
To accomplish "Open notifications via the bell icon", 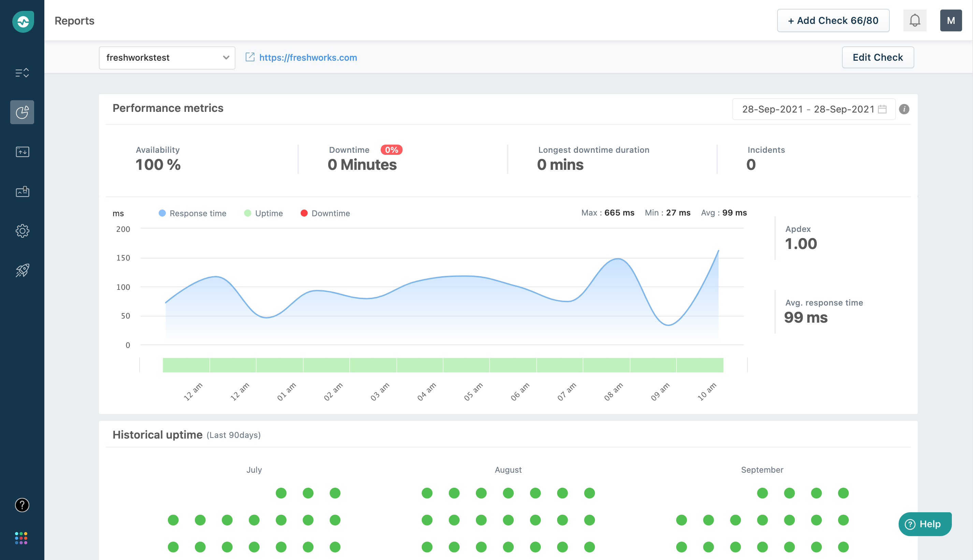I will coord(915,20).
